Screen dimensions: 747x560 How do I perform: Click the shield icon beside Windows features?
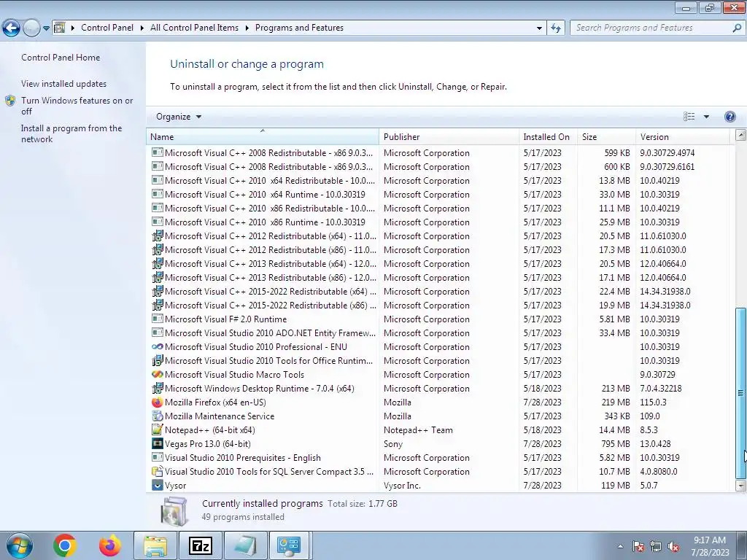pos(10,101)
